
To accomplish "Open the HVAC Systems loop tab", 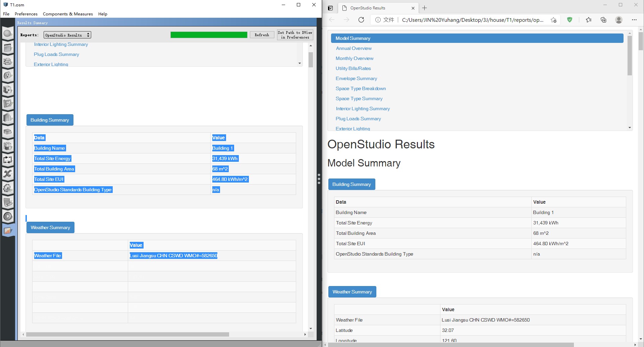I will [x=8, y=160].
